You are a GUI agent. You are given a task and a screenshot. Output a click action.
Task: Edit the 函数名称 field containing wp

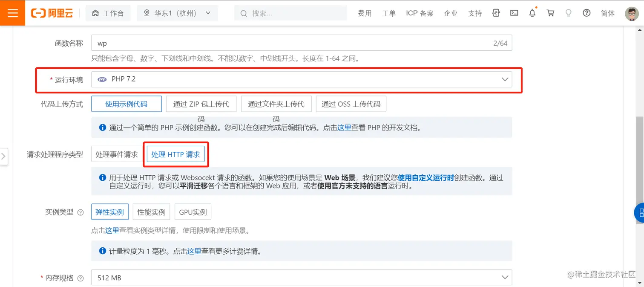point(302,43)
